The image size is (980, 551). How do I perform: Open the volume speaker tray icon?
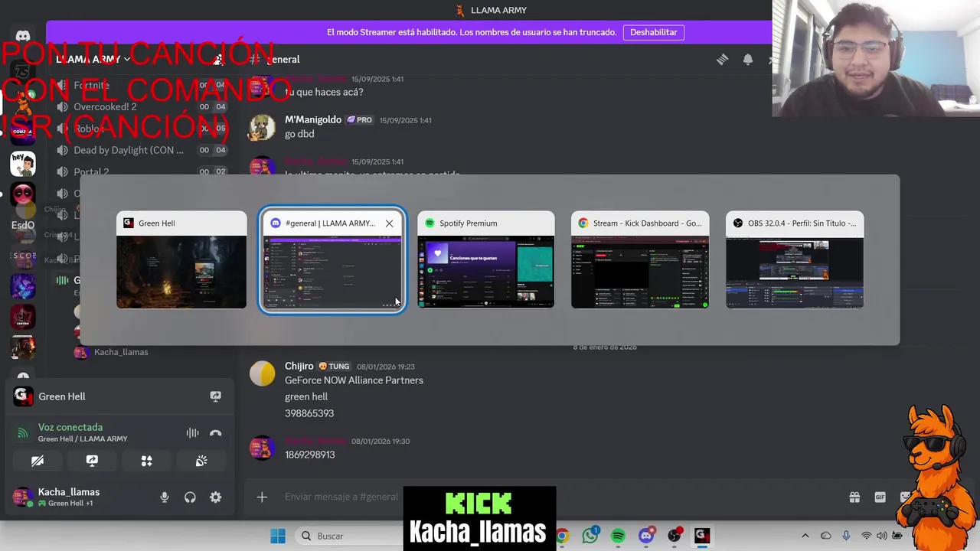coord(881,536)
